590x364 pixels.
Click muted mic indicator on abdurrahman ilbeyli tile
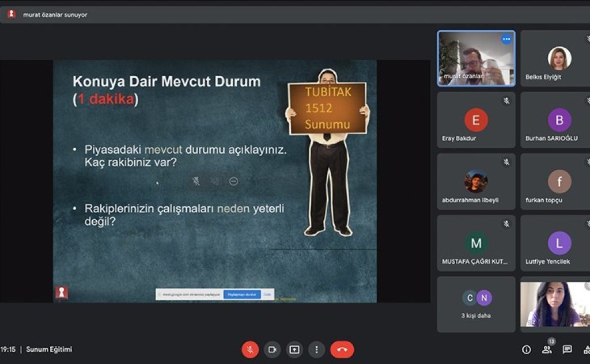coord(506,162)
